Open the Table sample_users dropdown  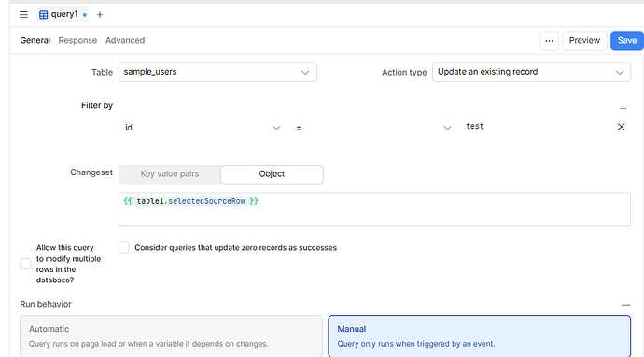(x=217, y=72)
